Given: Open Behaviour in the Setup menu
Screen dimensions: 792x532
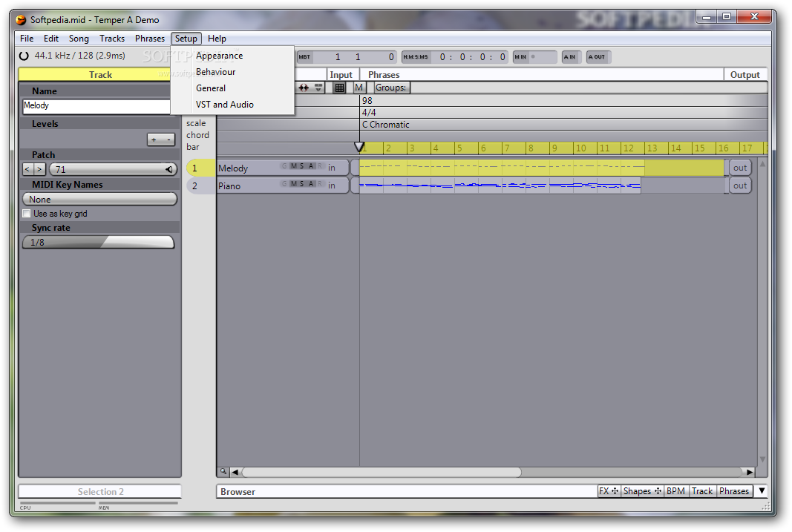Looking at the screenshot, I should (216, 72).
